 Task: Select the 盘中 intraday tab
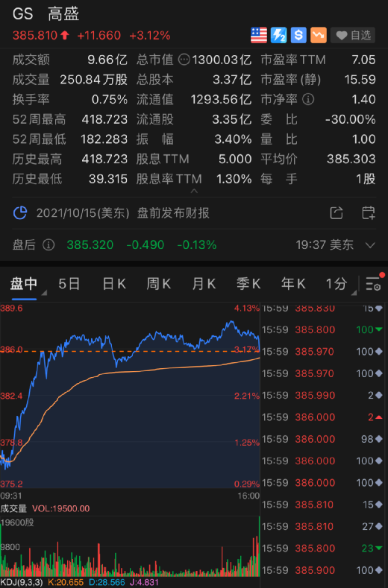coord(24,284)
